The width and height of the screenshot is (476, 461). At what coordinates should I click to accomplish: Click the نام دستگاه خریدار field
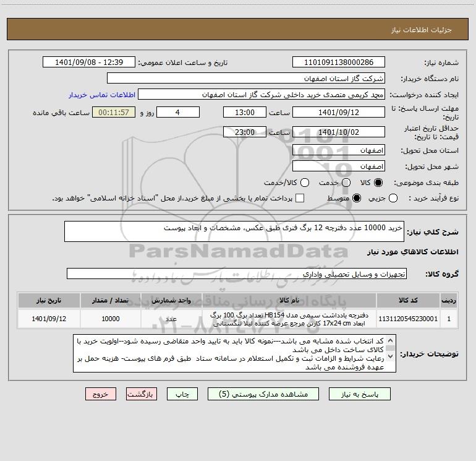pyautogui.click(x=246, y=78)
